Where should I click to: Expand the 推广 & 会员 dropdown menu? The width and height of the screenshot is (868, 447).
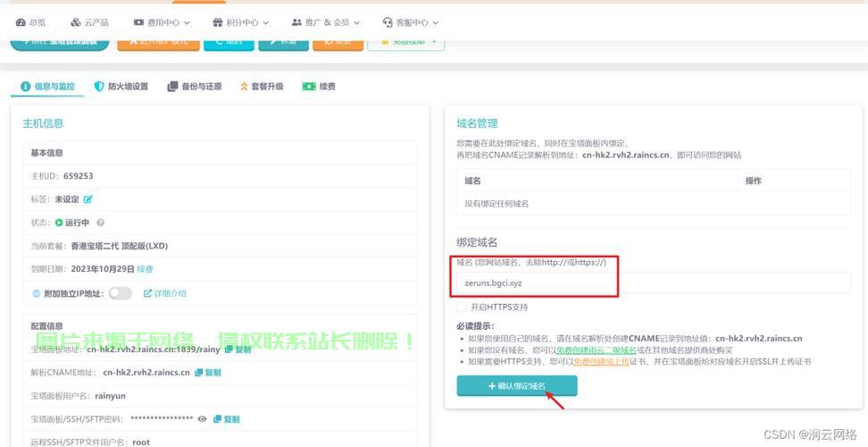pos(325,22)
